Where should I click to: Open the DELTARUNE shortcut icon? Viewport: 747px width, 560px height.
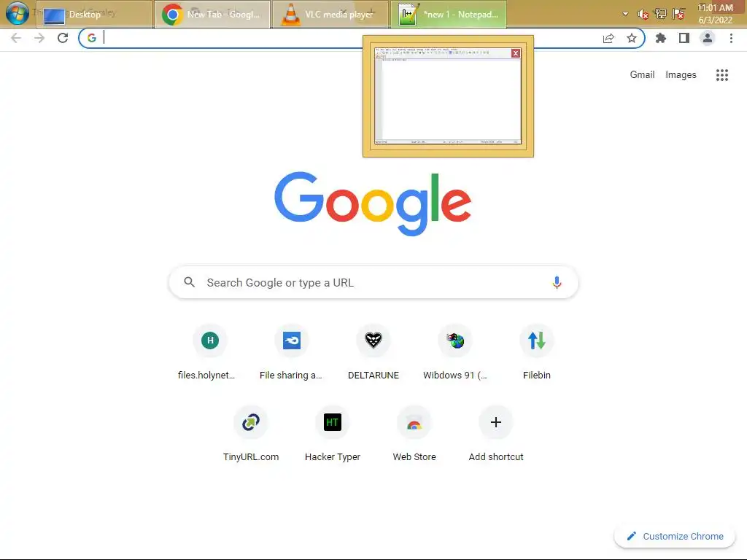[373, 341]
